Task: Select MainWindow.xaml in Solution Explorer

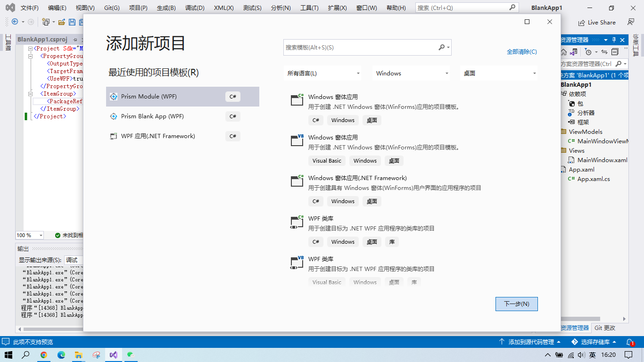Action: [602, 160]
